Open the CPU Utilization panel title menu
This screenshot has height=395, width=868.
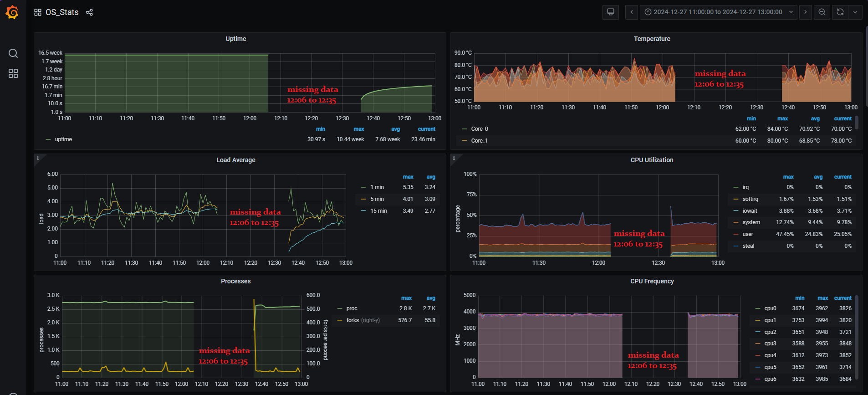tap(652, 160)
